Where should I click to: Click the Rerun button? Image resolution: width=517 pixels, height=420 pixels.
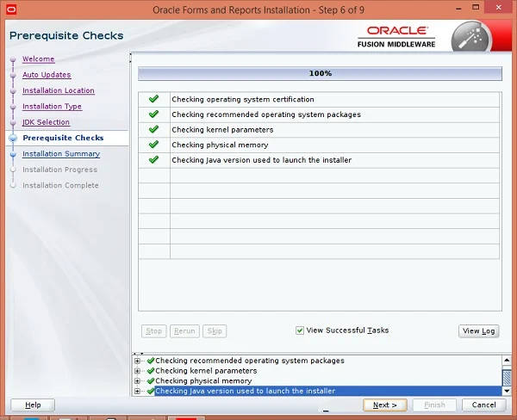point(184,330)
